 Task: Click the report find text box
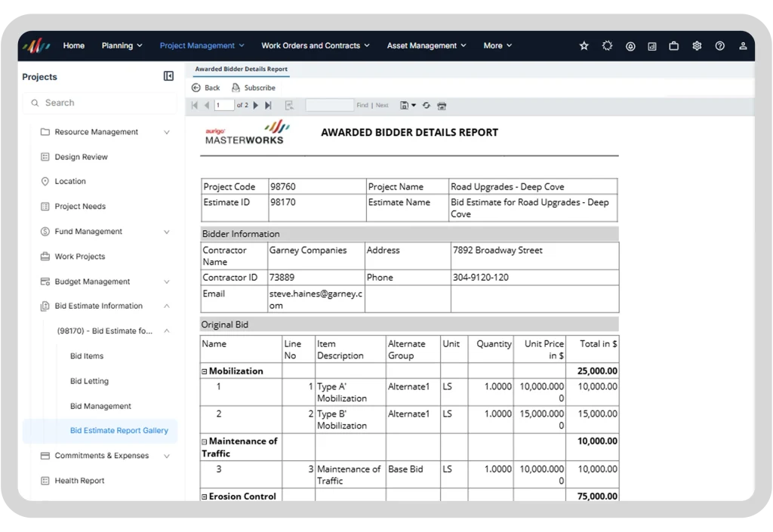330,105
